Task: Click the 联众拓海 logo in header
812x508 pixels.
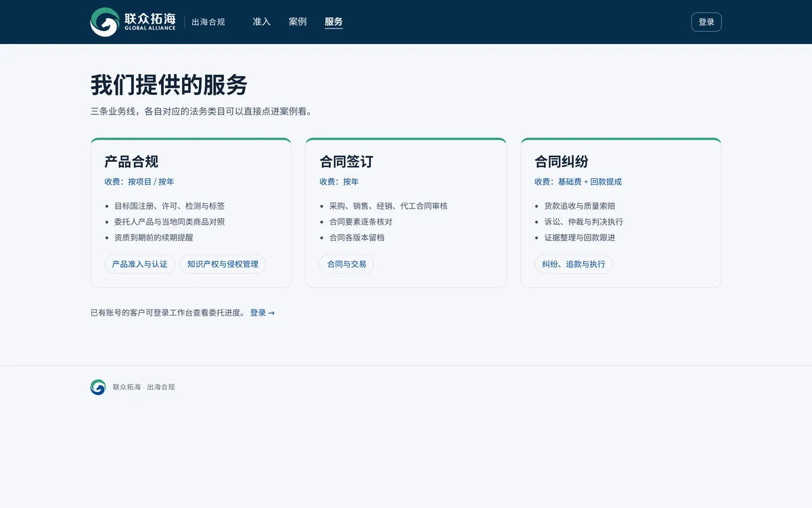Action: pos(133,22)
